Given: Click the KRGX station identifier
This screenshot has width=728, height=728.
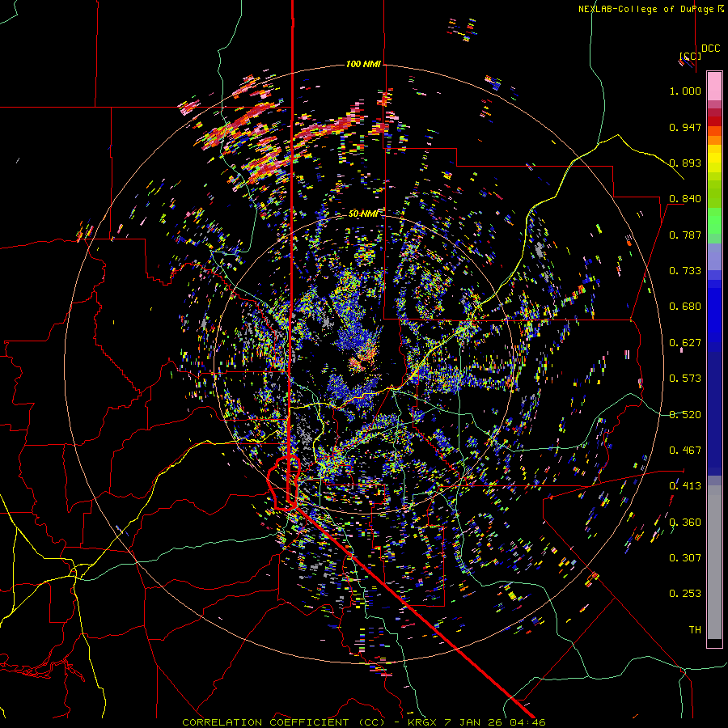Looking at the screenshot, I should click(422, 722).
